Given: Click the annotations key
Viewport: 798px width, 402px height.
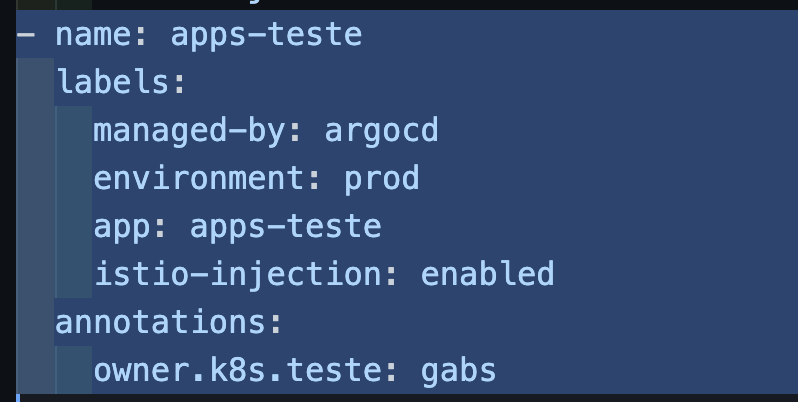Looking at the screenshot, I should point(160,322).
